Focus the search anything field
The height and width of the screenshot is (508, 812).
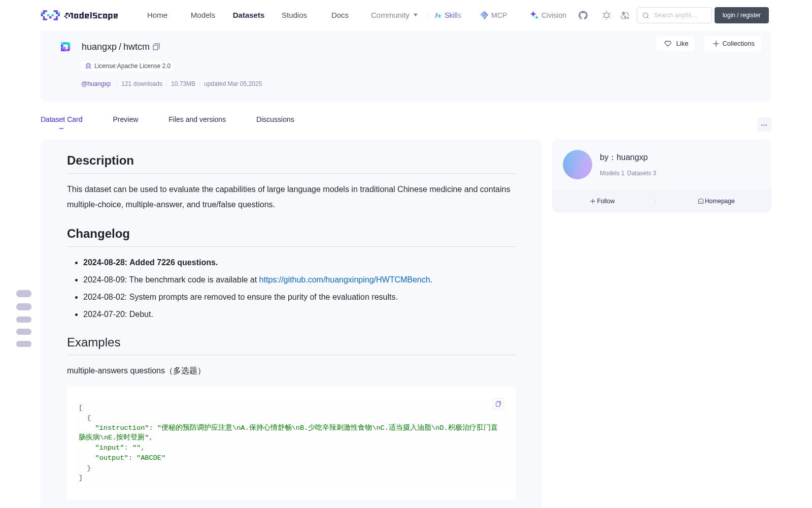click(x=674, y=15)
